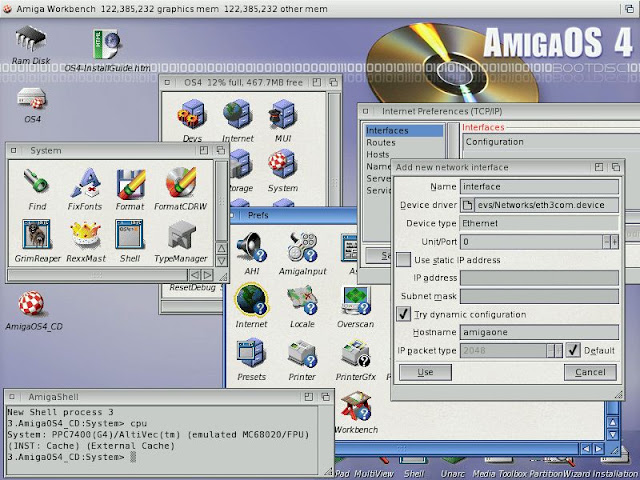The image size is (640, 480).
Task: Click the Device type field showing Ethernet
Action: [x=539, y=223]
